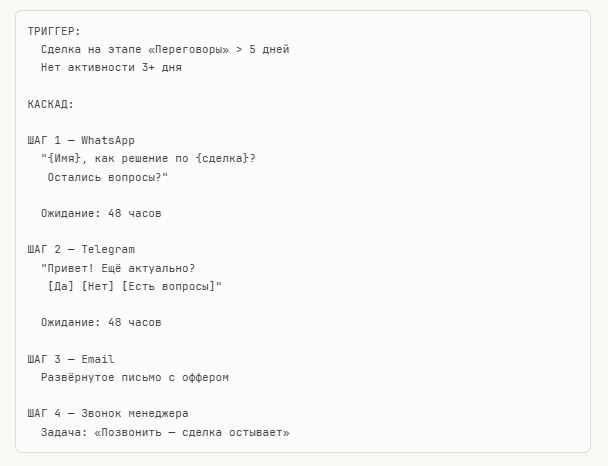Screen dimensions: 608x466
Task: Click the 'ШАГ 4 — Звонок менеджера' heading
Action: click(x=108, y=413)
